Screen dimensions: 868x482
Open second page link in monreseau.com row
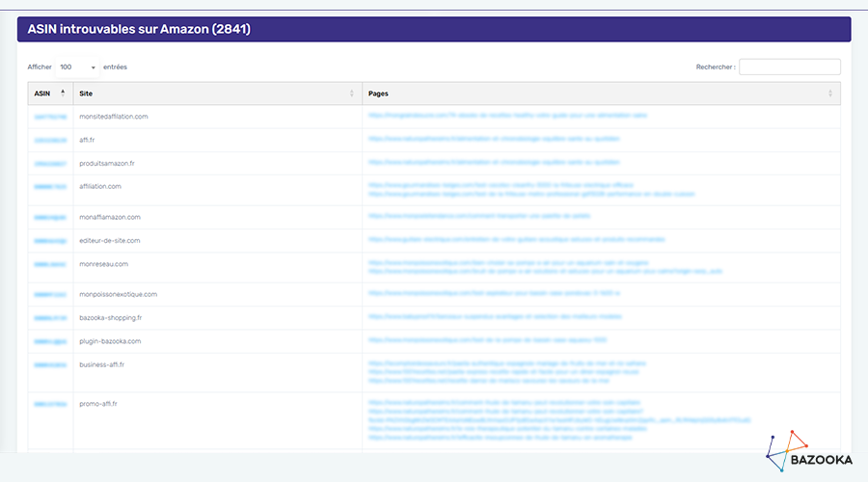545,272
